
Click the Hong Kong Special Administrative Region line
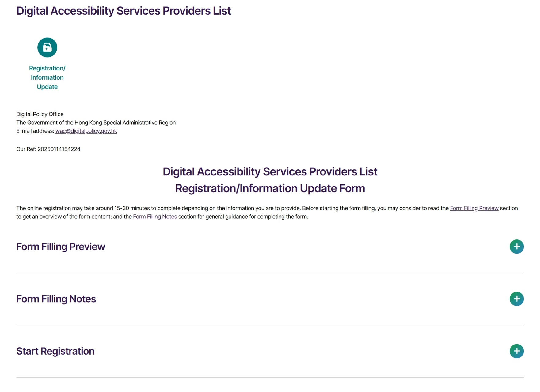pyautogui.click(x=96, y=123)
